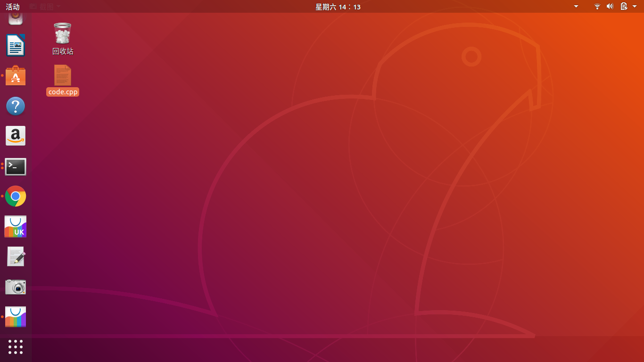Open the software store icon labeled UK
Viewport: 644px width, 362px height.
(x=16, y=227)
